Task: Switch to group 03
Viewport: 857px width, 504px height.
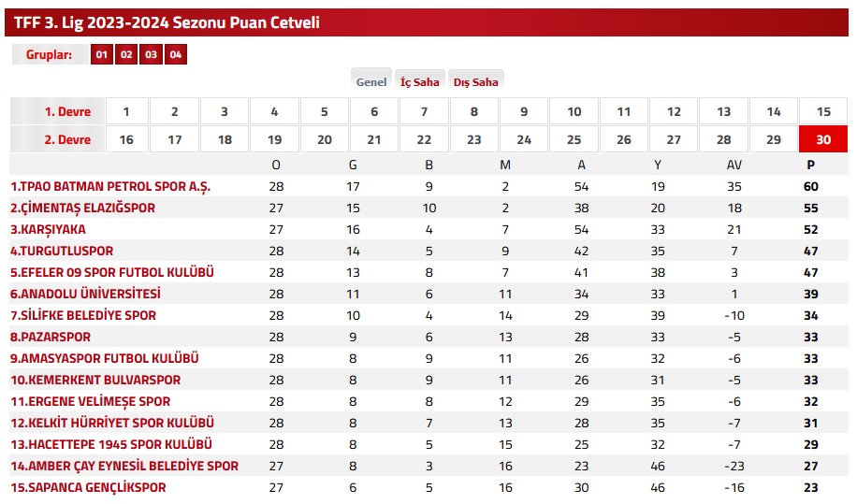Action: 151,55
